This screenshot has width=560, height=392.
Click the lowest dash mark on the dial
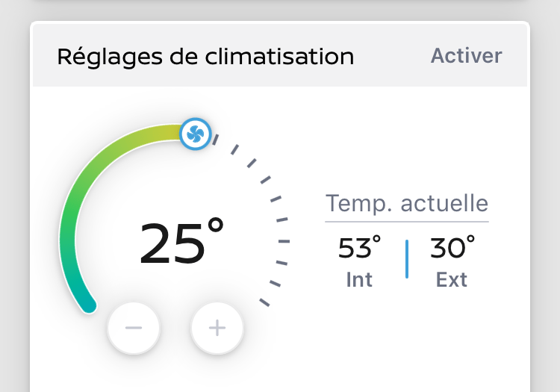264,302
